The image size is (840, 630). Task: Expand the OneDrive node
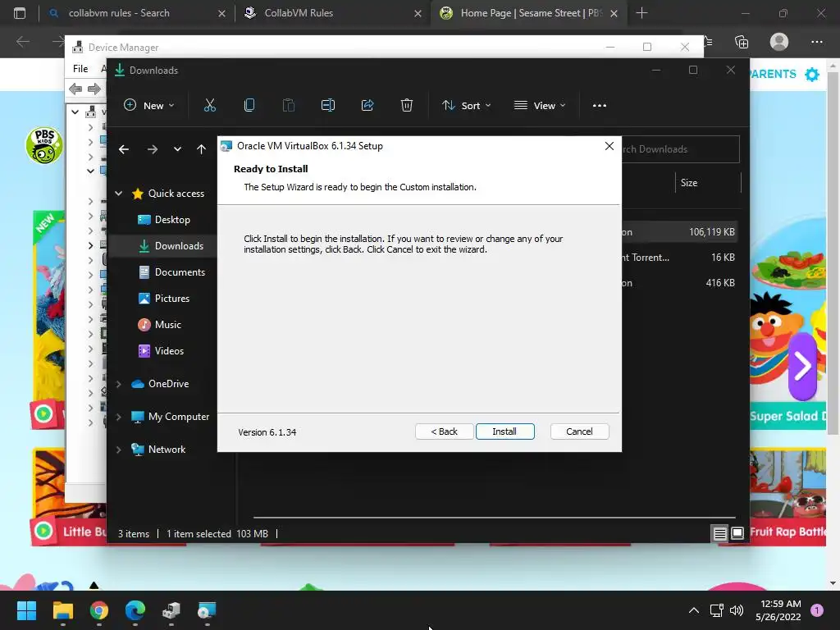118,384
